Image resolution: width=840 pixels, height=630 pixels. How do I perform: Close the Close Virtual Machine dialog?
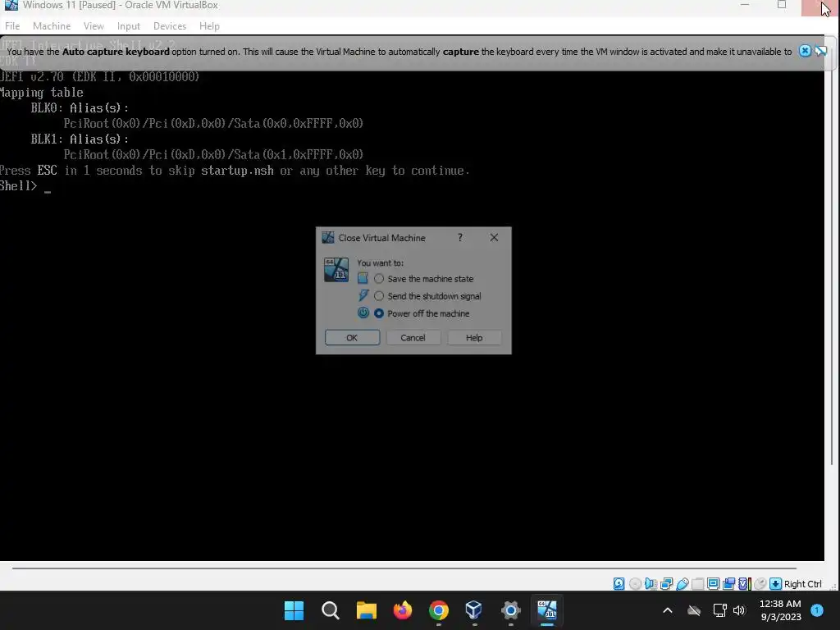494,237
